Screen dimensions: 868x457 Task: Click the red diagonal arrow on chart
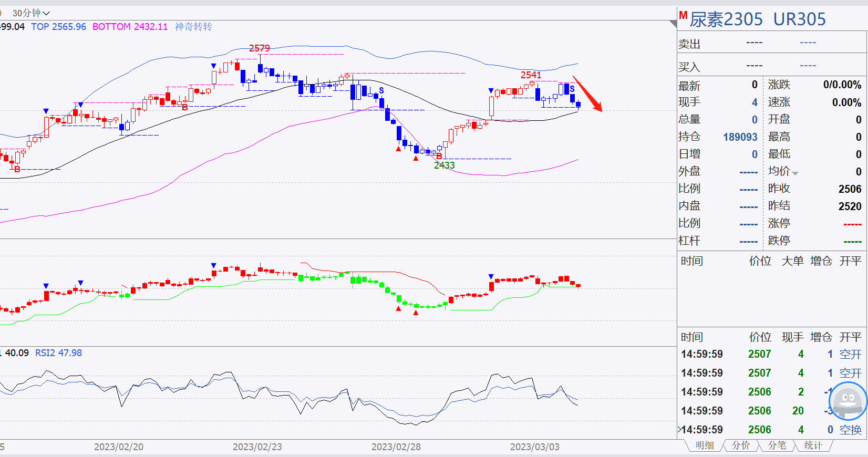(x=587, y=94)
